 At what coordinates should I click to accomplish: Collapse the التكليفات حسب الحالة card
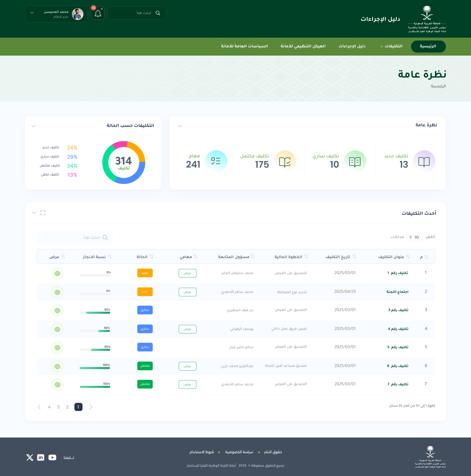[x=33, y=126]
